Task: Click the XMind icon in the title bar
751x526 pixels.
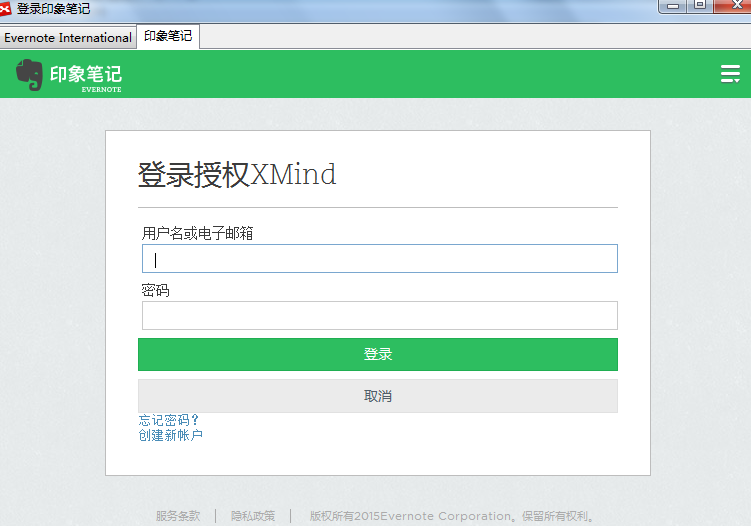Action: pos(7,8)
